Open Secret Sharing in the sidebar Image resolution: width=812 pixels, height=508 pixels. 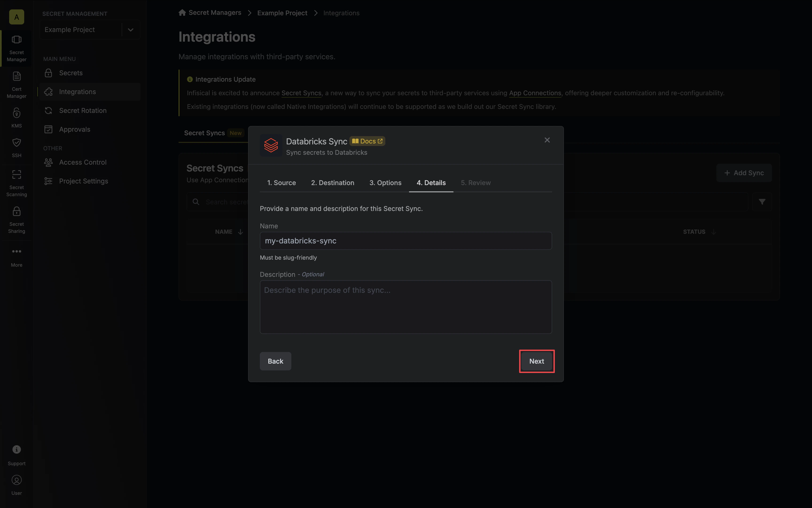[x=16, y=220]
